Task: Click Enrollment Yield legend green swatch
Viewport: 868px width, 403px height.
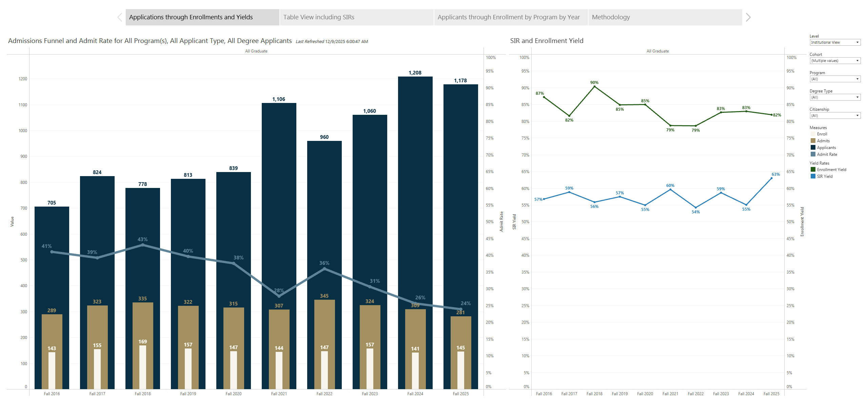Action: point(813,170)
